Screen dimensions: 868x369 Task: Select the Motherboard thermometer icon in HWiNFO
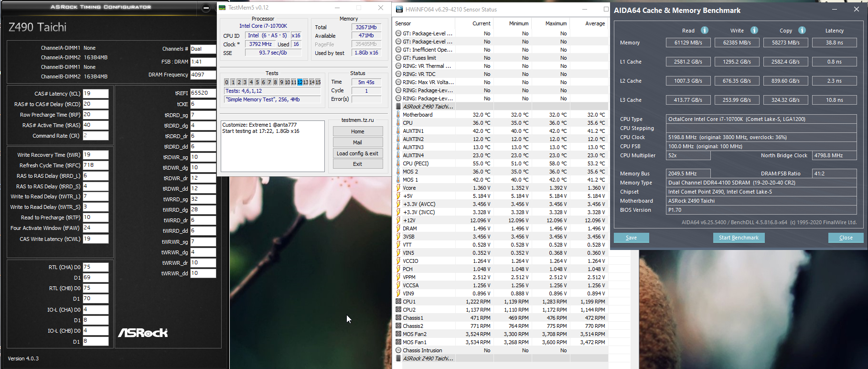[398, 115]
